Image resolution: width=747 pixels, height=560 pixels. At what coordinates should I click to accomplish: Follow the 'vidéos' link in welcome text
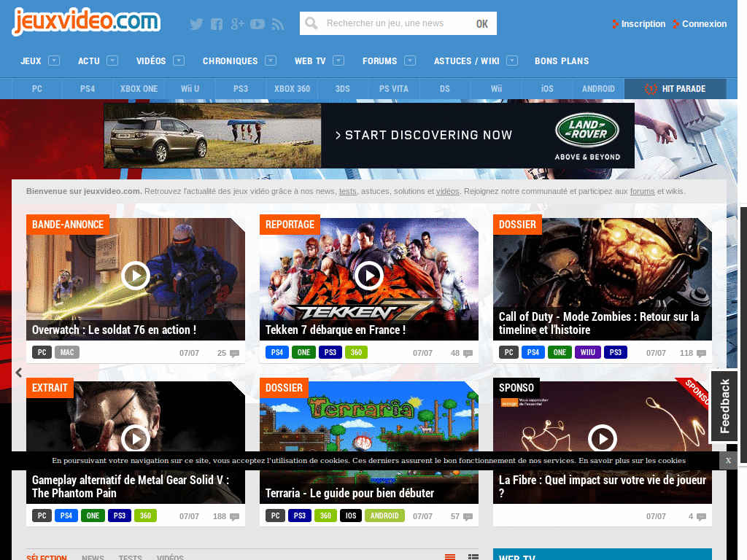448,192
